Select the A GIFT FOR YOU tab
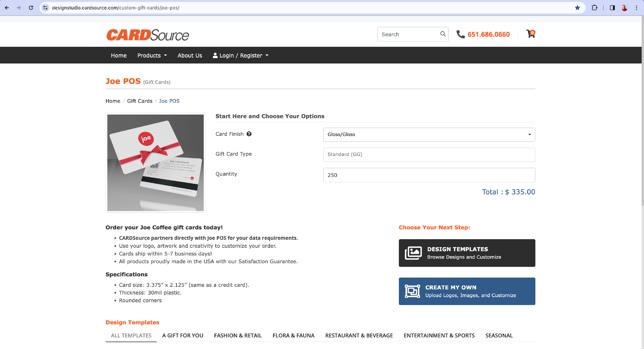The image size is (644, 349). click(182, 335)
